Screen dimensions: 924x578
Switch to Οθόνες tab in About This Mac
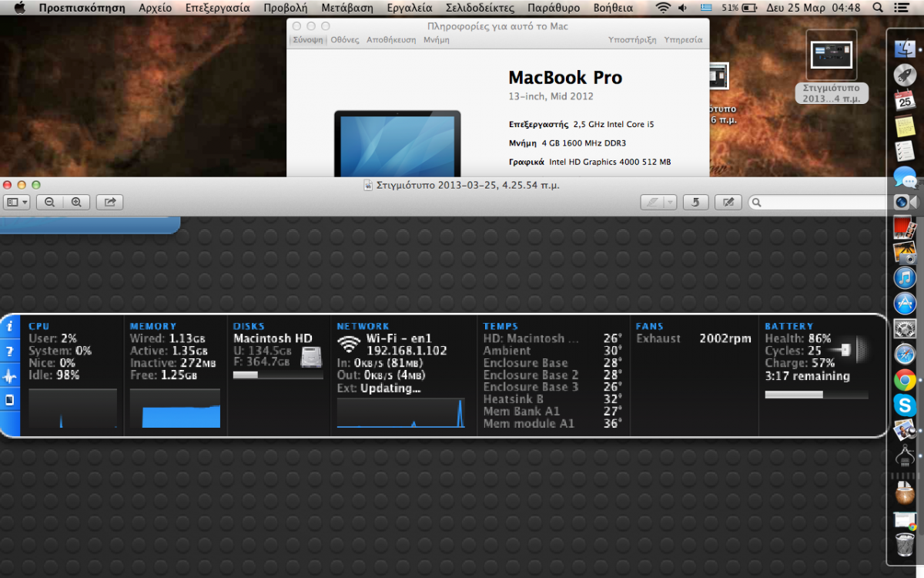tap(345, 39)
